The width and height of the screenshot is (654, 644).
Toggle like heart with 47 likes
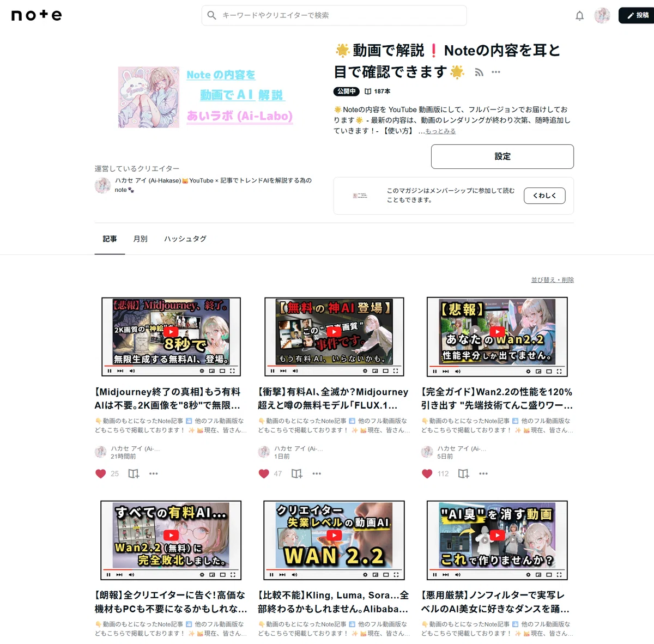(264, 474)
